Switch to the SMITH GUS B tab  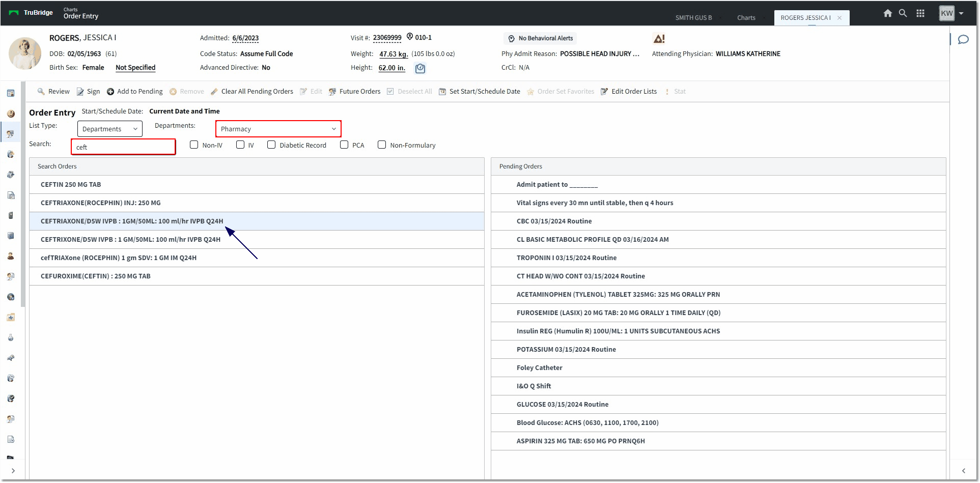(693, 18)
